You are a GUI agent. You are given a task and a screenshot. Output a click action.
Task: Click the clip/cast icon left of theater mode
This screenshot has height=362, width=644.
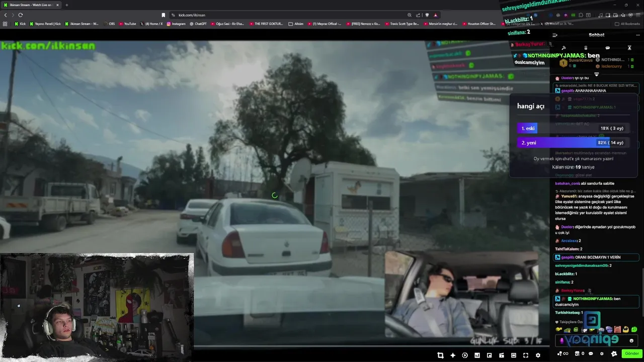tap(501, 355)
